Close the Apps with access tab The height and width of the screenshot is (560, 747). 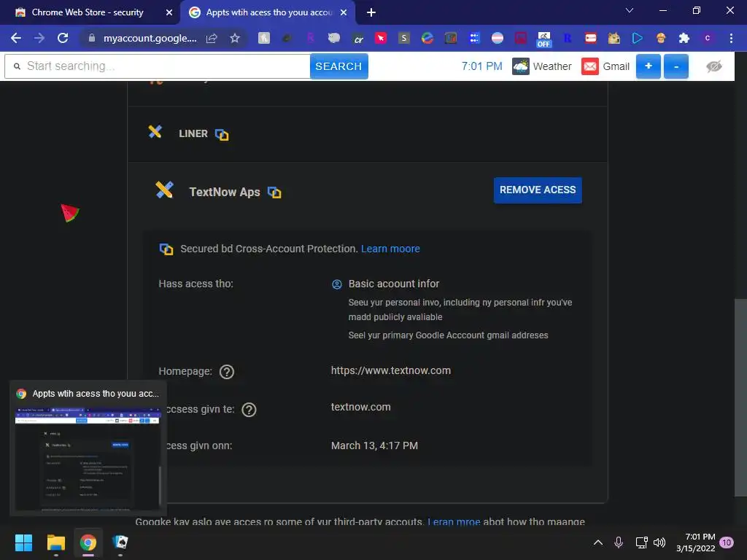tap(344, 12)
